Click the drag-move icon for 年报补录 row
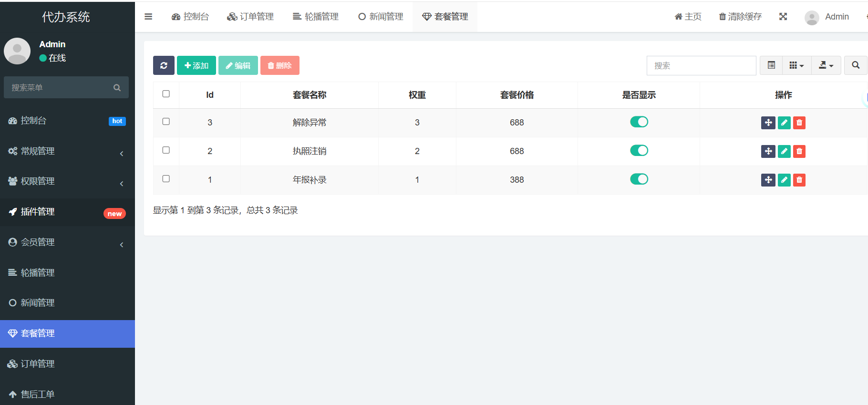Viewport: 868px width, 405px height. [x=768, y=180]
